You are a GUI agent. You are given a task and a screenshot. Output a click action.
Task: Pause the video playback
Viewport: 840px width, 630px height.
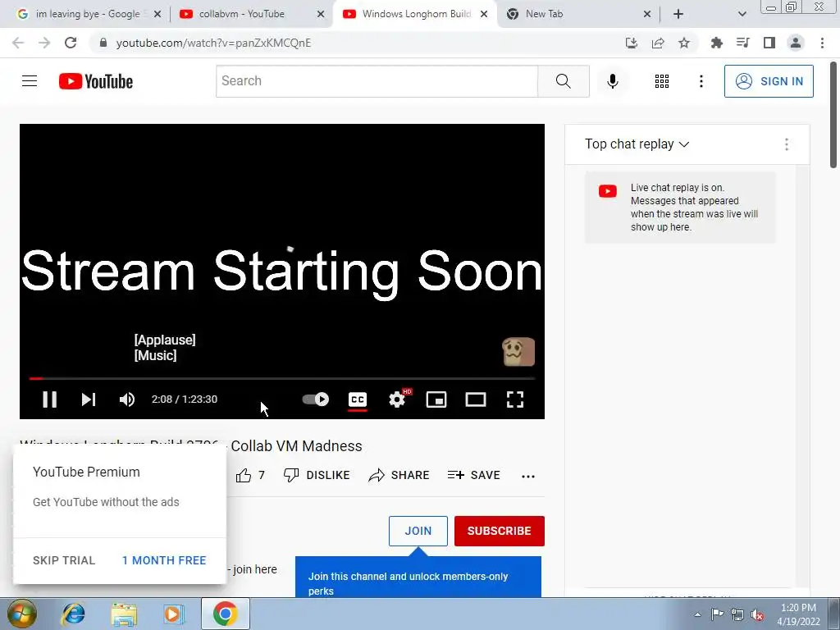[49, 399]
